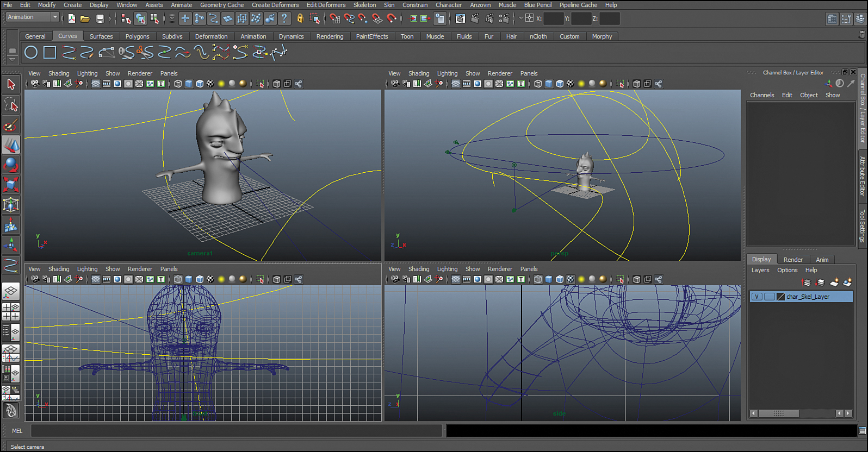Open the Create Deformers menu
Image resolution: width=868 pixels, height=452 pixels.
click(x=275, y=5)
